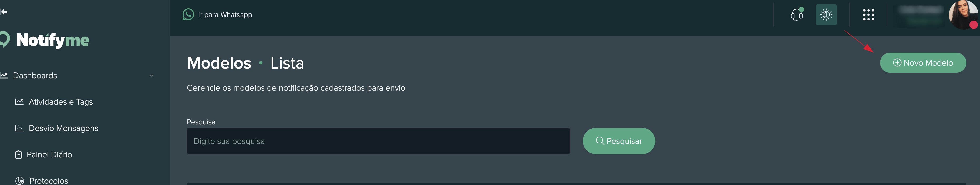Click the scatter chart icon for Desvio Mensagens
Screen dimensions: 980x185
[x=19, y=128]
